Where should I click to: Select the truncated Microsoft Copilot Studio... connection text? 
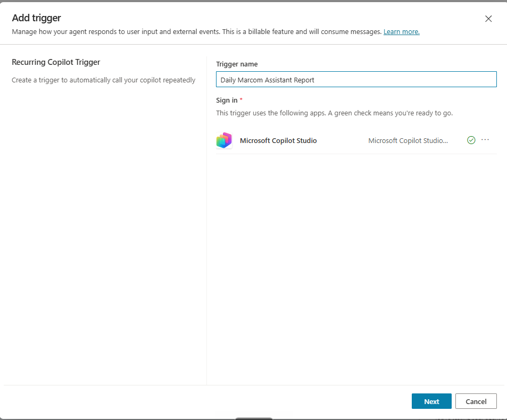[x=408, y=140]
